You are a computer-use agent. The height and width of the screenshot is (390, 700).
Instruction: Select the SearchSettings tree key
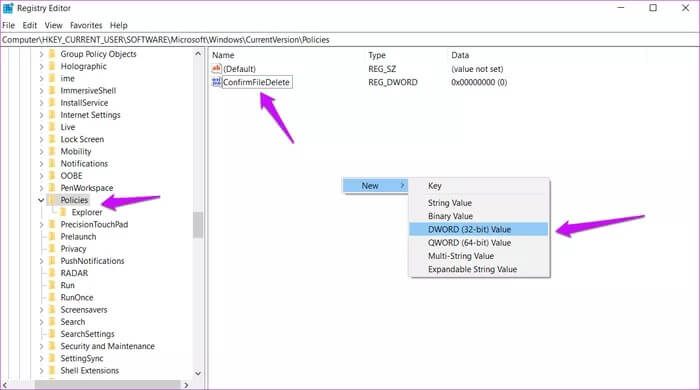88,334
